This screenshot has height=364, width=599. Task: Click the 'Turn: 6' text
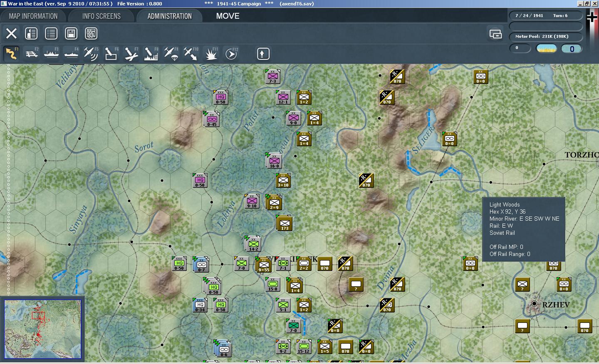560,16
